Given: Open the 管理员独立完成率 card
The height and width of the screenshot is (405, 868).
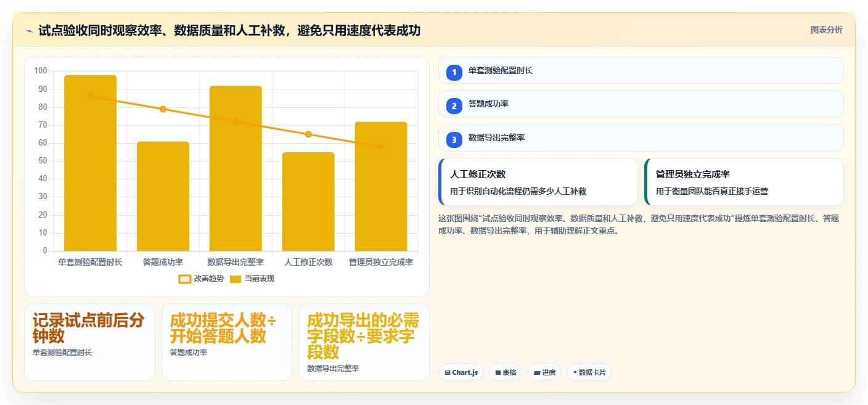Looking at the screenshot, I should pyautogui.click(x=744, y=182).
